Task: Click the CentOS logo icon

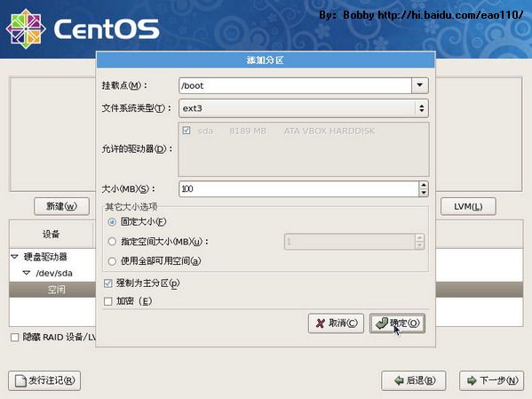Action: 26,28
